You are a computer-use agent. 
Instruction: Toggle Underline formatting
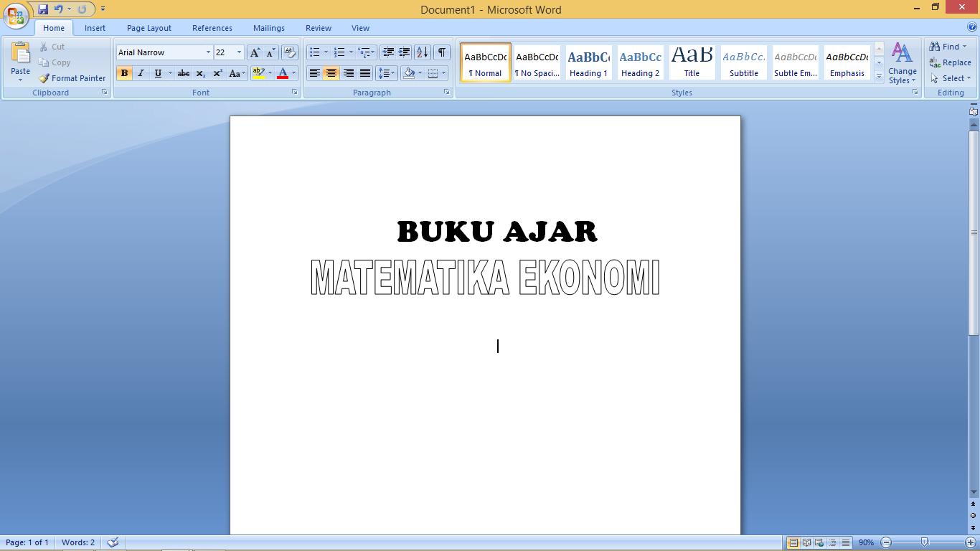point(158,73)
